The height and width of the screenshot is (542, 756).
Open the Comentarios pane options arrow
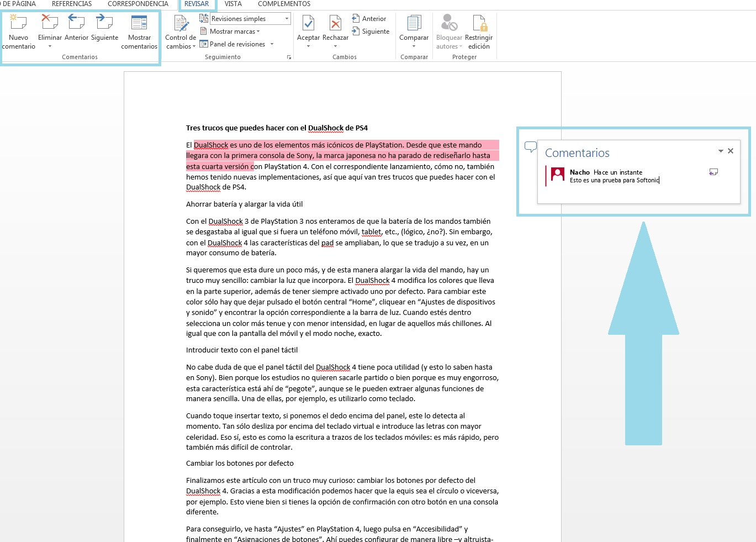tap(721, 151)
